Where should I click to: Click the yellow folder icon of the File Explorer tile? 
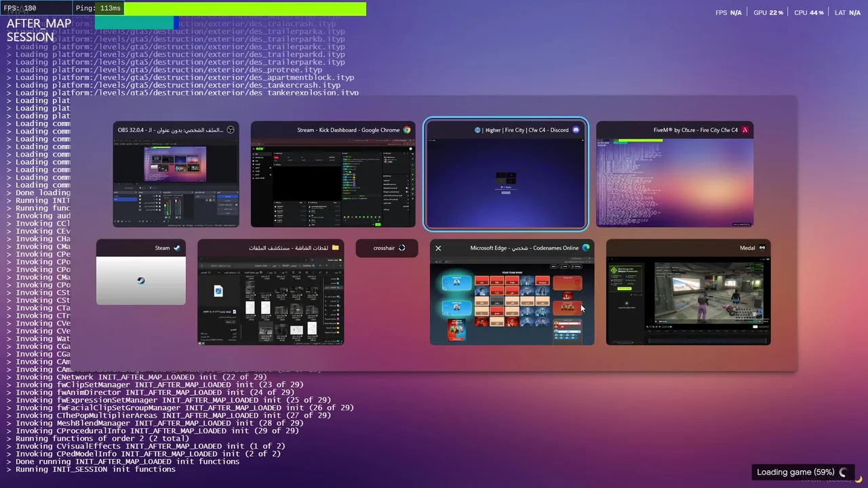pyautogui.click(x=335, y=248)
